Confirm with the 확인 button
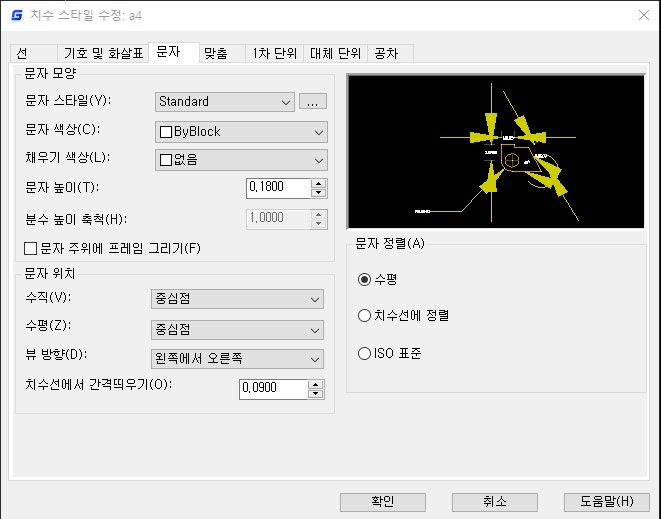 [x=383, y=502]
